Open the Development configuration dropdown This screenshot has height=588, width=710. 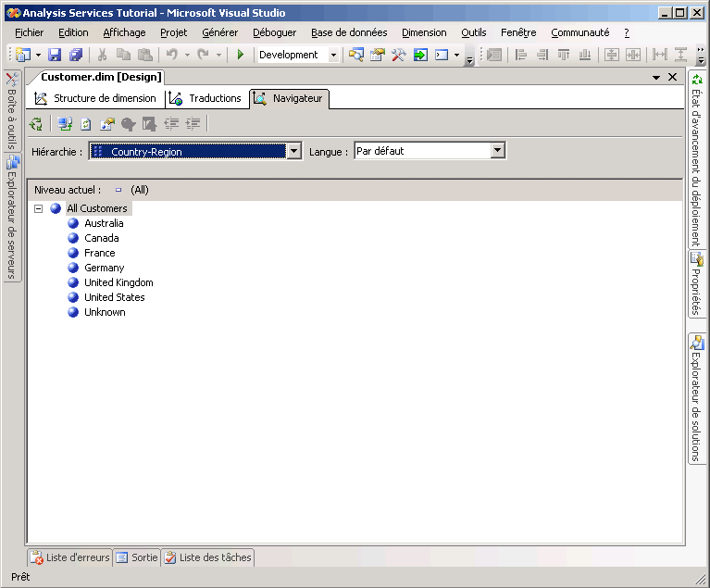(333, 55)
